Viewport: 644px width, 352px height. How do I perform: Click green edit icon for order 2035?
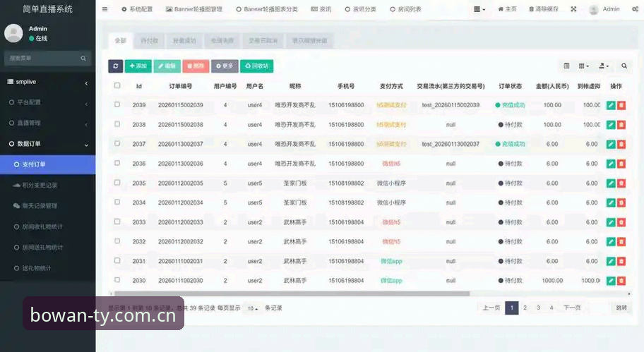pos(611,183)
